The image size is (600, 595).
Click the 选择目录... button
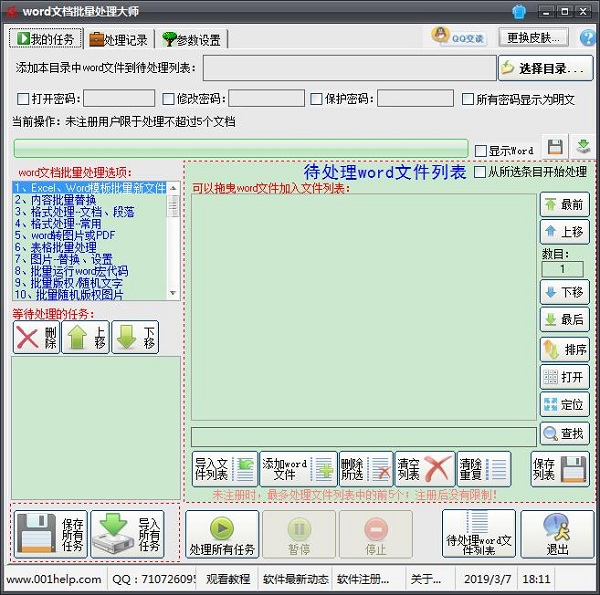[545, 68]
